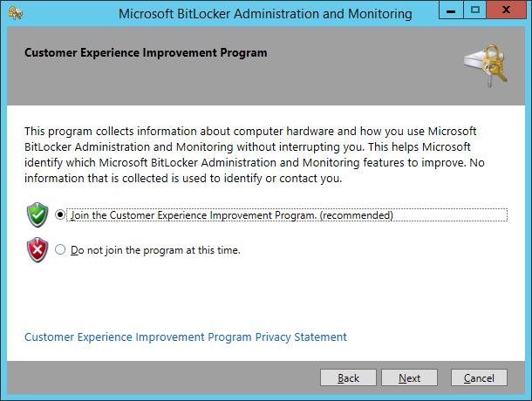Close the window with the red X
The width and height of the screenshot is (532, 401).
click(x=506, y=10)
